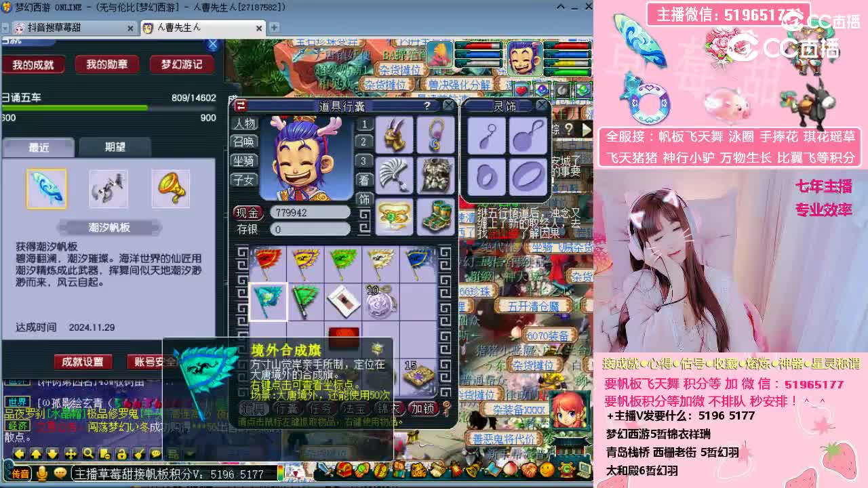The width and height of the screenshot is (868, 488).
Task: Select the white card item in inventory
Action: [x=342, y=302]
